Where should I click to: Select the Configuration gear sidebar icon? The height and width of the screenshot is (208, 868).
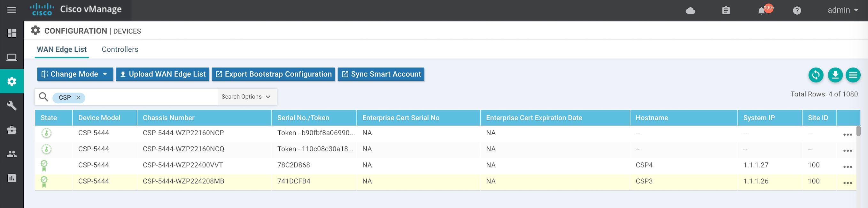pyautogui.click(x=12, y=81)
